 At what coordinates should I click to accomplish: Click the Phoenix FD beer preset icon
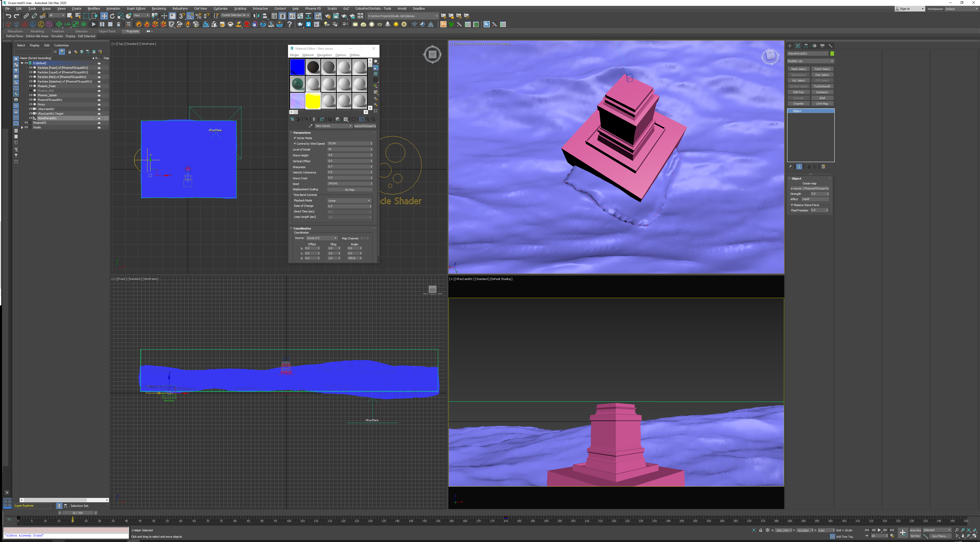coord(222,24)
